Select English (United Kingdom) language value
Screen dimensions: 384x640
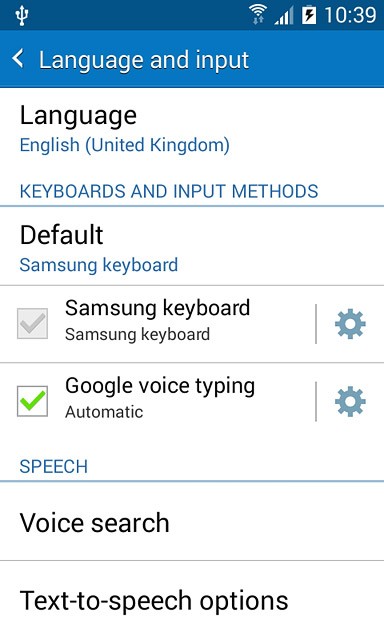(x=124, y=145)
